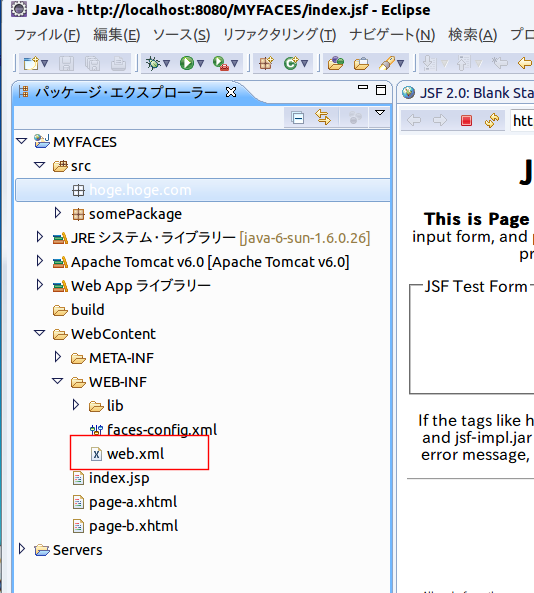Click the Save disk icon
Screen dimensions: 534x593
pyautogui.click(x=66, y=63)
